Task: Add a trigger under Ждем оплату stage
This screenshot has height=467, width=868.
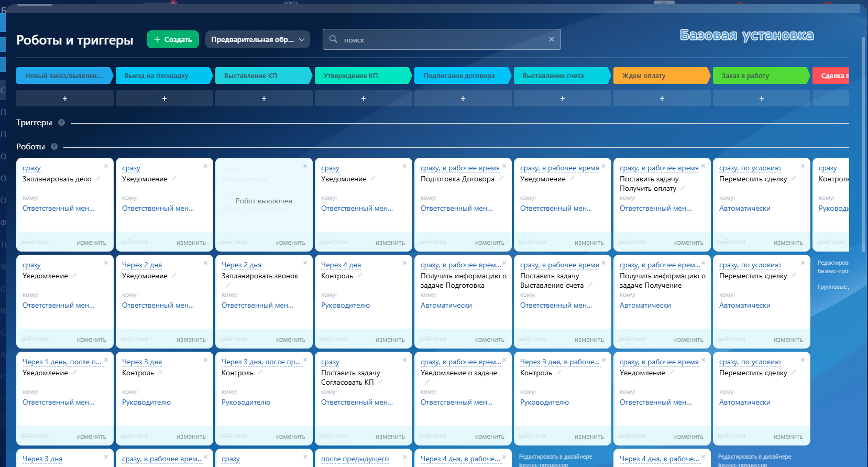Action: [662, 99]
